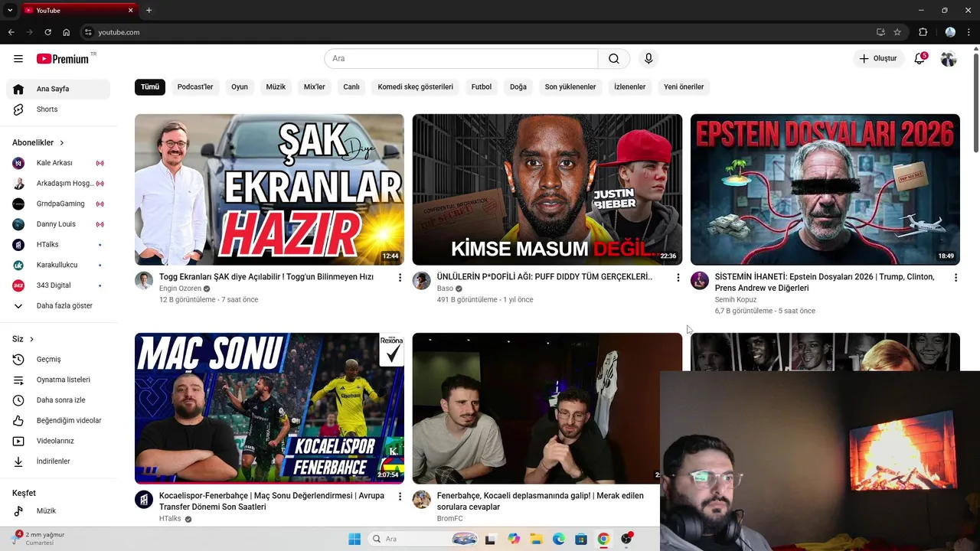Open the hamburger guide menu
980x551 pixels.
click(x=18, y=59)
